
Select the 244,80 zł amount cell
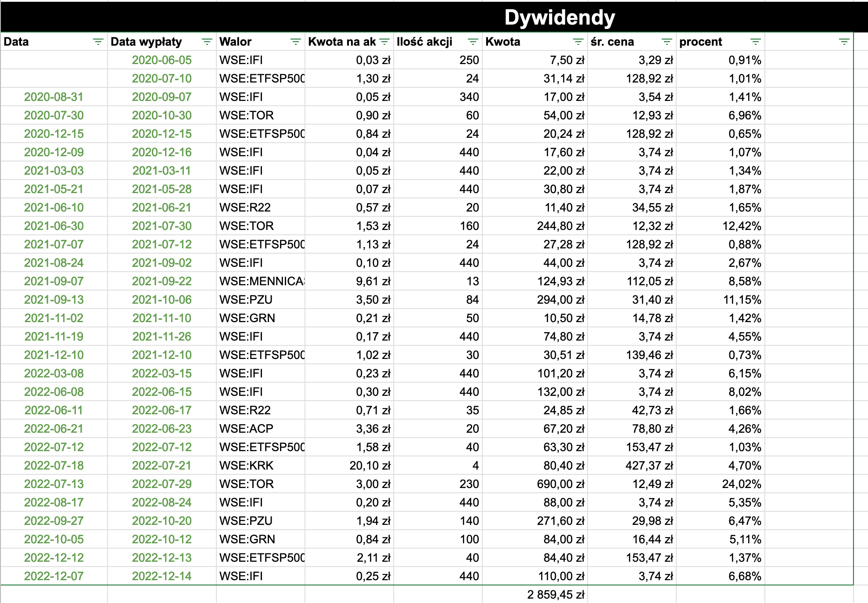tap(535, 226)
